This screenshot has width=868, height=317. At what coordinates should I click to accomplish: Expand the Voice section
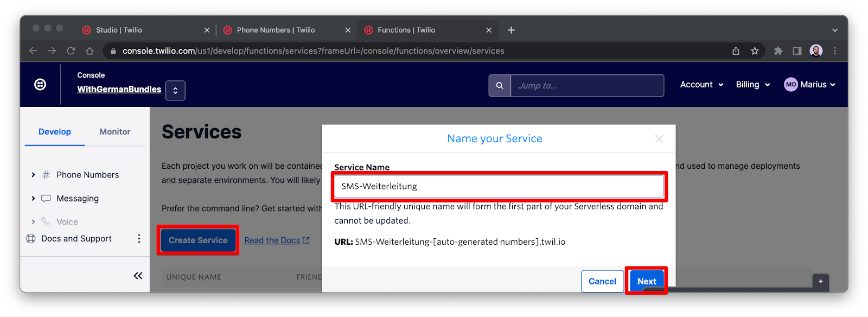[33, 222]
